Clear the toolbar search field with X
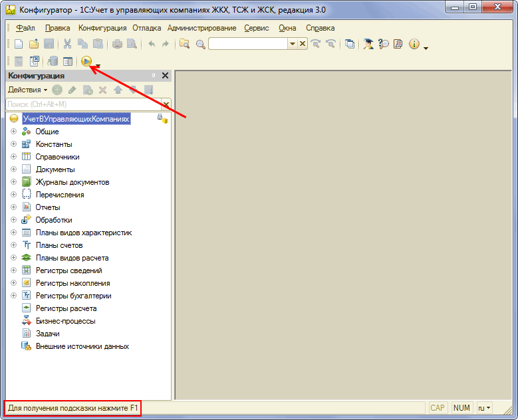518x420 pixels. (x=303, y=44)
